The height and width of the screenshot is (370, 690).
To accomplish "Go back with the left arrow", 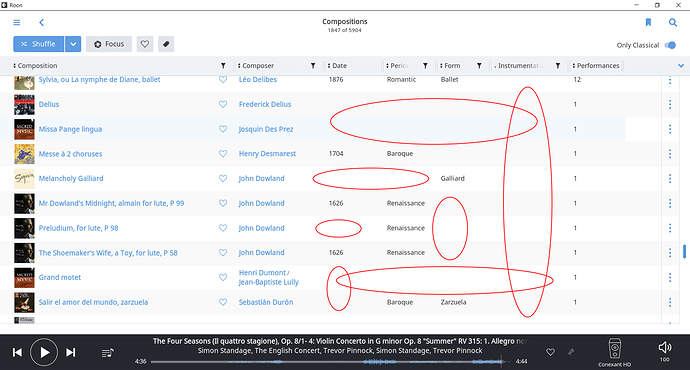I will 41,22.
